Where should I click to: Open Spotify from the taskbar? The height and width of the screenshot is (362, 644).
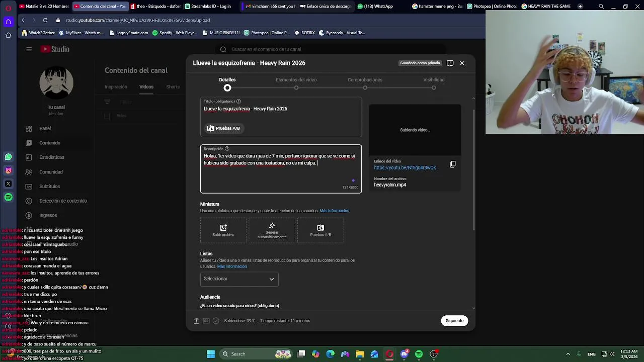pos(419,354)
